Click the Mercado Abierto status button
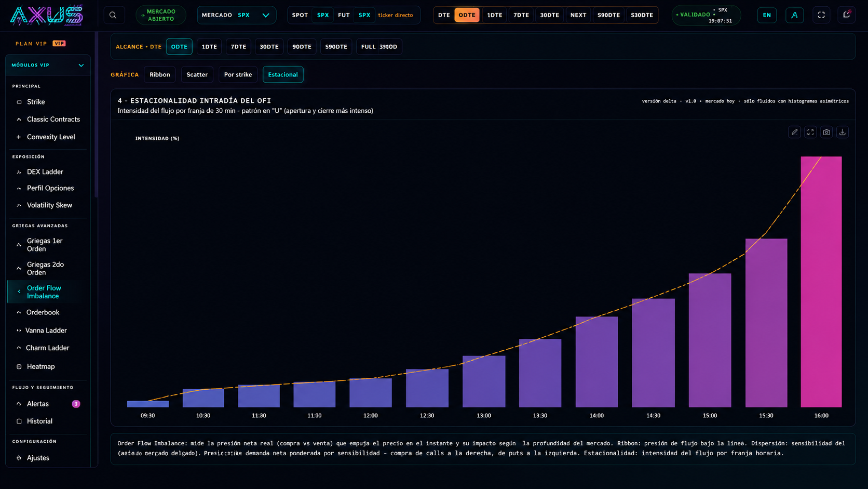The image size is (868, 489). (161, 15)
